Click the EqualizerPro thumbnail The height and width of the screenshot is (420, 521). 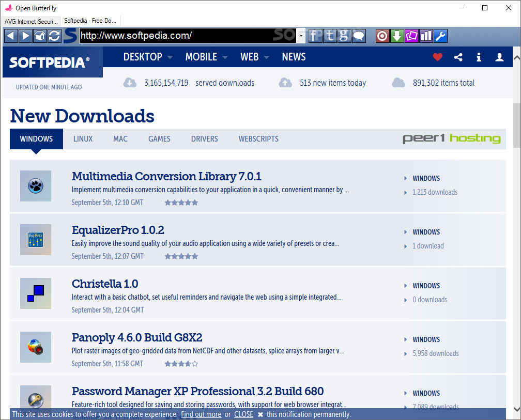36,240
